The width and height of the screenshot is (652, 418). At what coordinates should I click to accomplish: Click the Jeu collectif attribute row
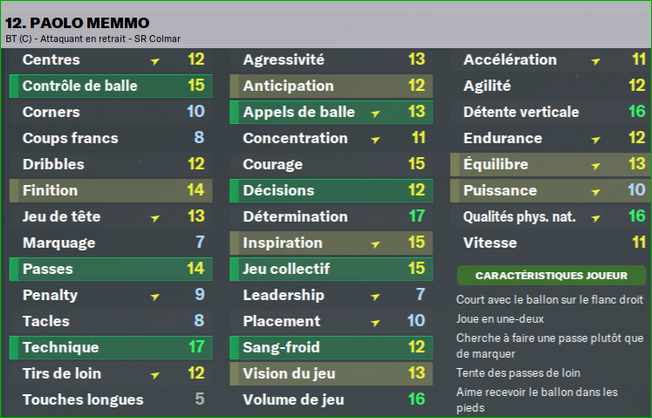click(331, 269)
